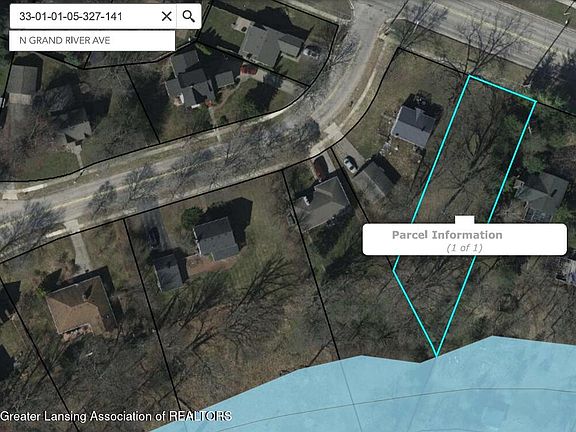Image resolution: width=576 pixels, height=432 pixels.
Task: Select the small gray garage beside the white car
Action: point(374,181)
